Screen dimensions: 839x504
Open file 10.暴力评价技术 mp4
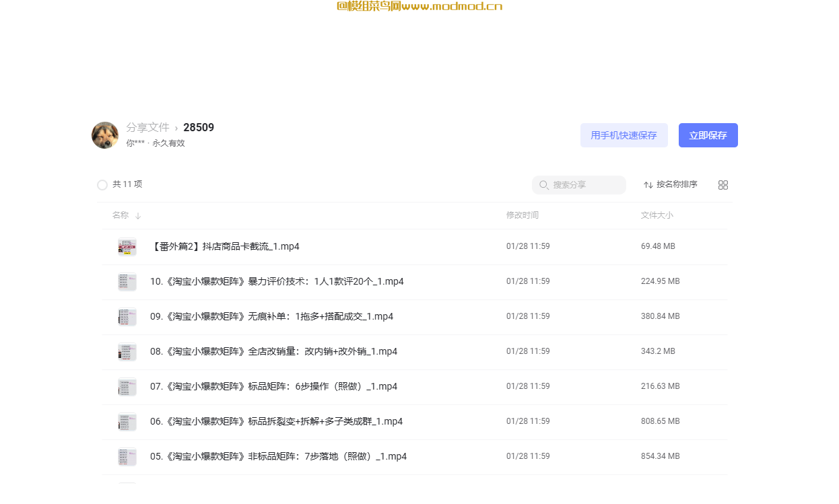pyautogui.click(x=277, y=281)
